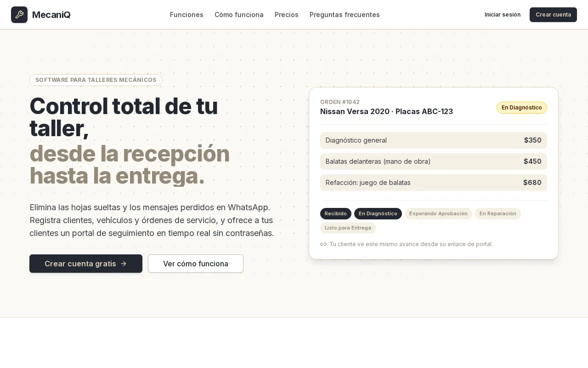Click the link icon beside the portal note

[x=323, y=244]
